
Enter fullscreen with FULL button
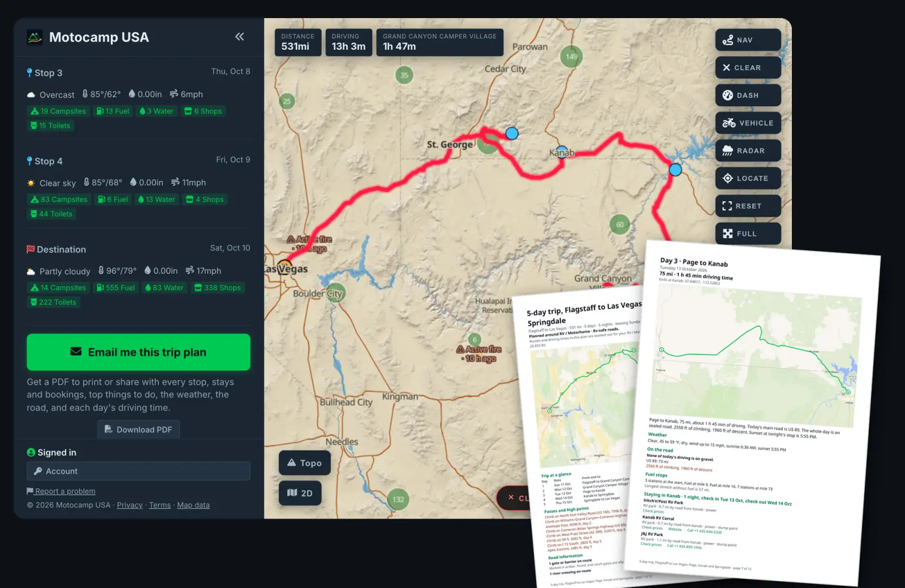coord(748,234)
